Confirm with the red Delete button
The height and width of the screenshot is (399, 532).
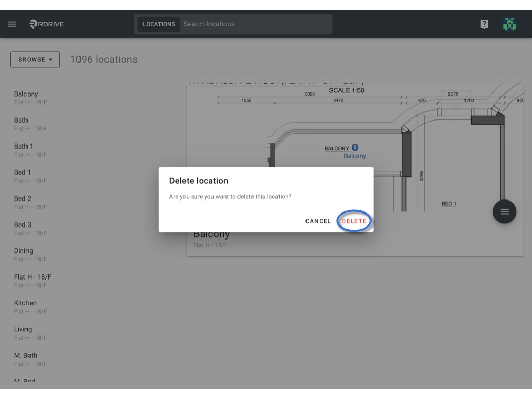tap(354, 221)
